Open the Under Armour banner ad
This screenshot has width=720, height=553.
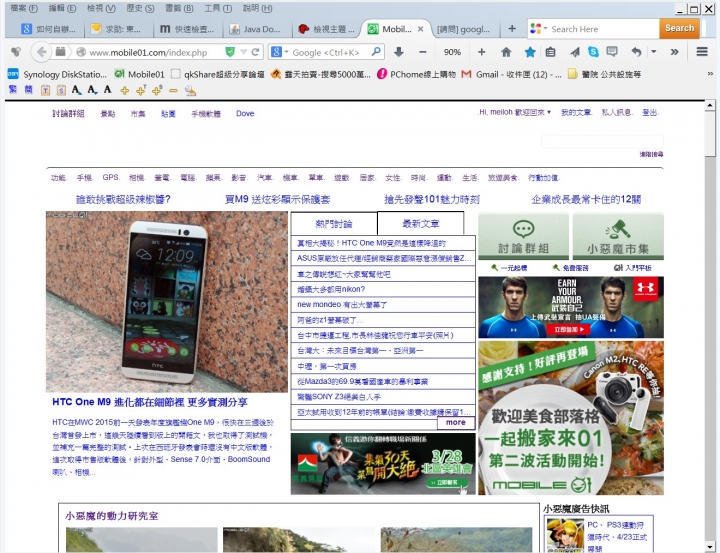571,307
